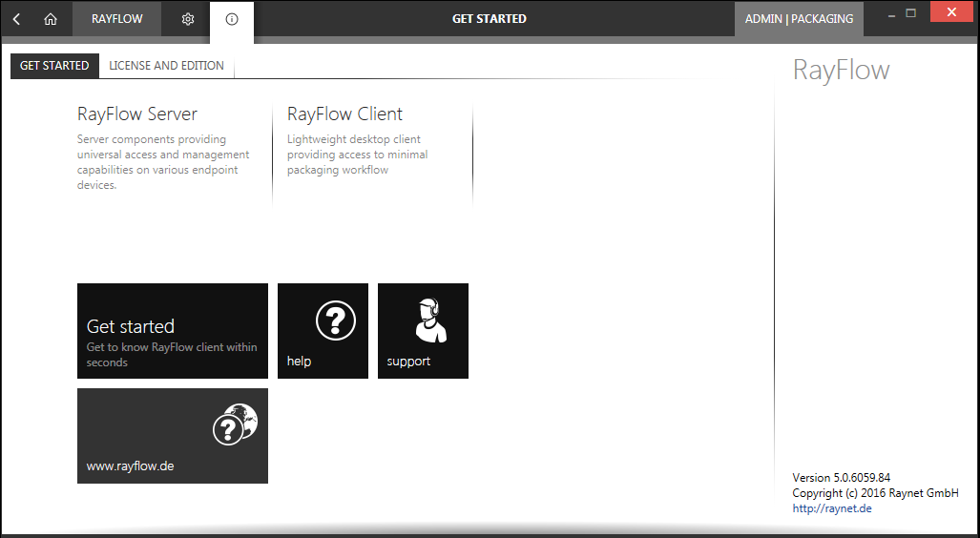Select the RayFlow Client heading

344,114
